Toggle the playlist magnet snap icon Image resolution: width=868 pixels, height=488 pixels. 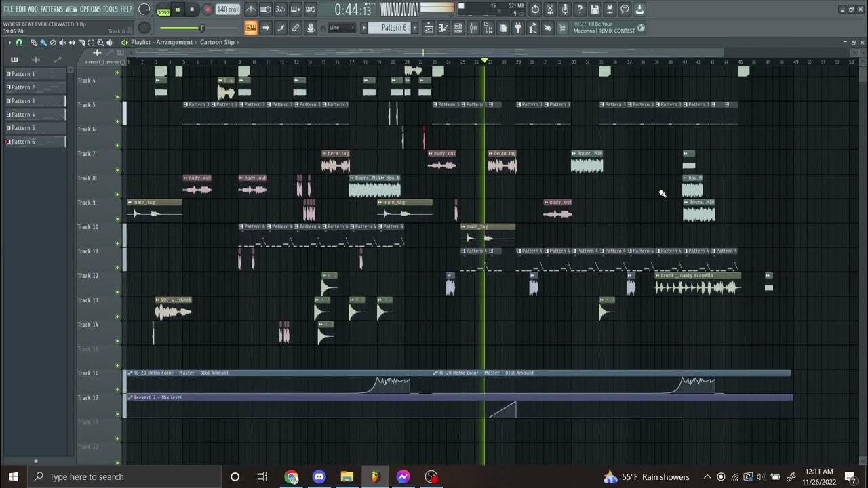(19, 43)
